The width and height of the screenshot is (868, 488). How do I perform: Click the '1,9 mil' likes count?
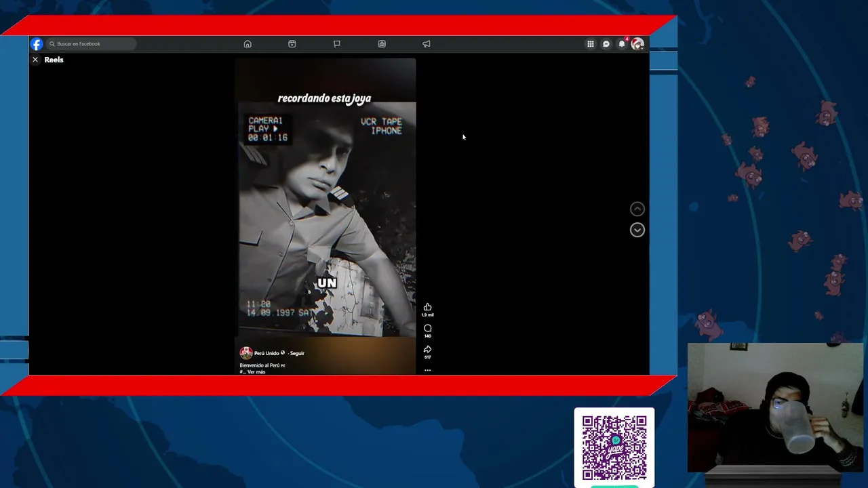427,315
